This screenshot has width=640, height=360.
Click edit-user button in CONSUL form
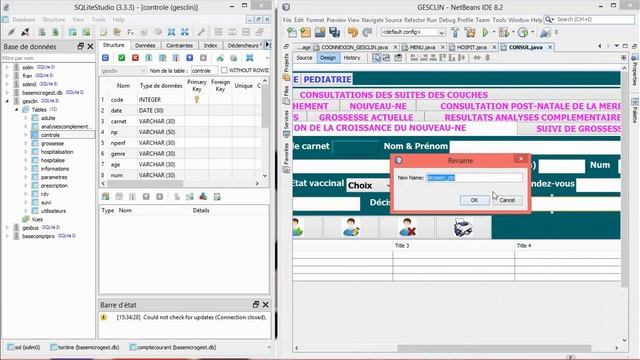351,227
